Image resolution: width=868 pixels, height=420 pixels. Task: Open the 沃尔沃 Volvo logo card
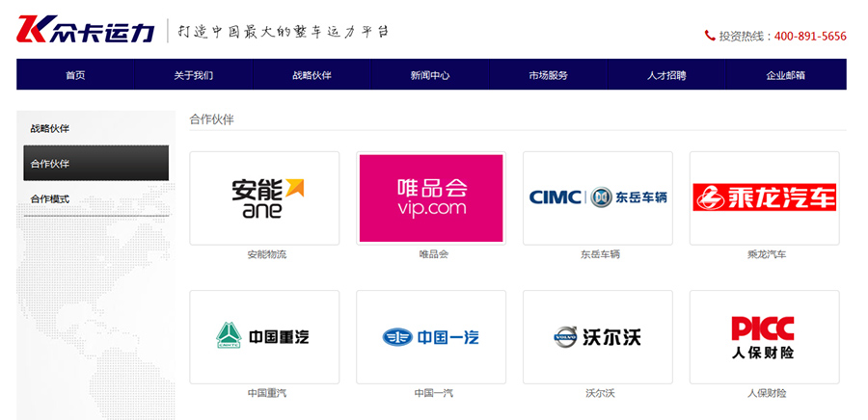598,337
